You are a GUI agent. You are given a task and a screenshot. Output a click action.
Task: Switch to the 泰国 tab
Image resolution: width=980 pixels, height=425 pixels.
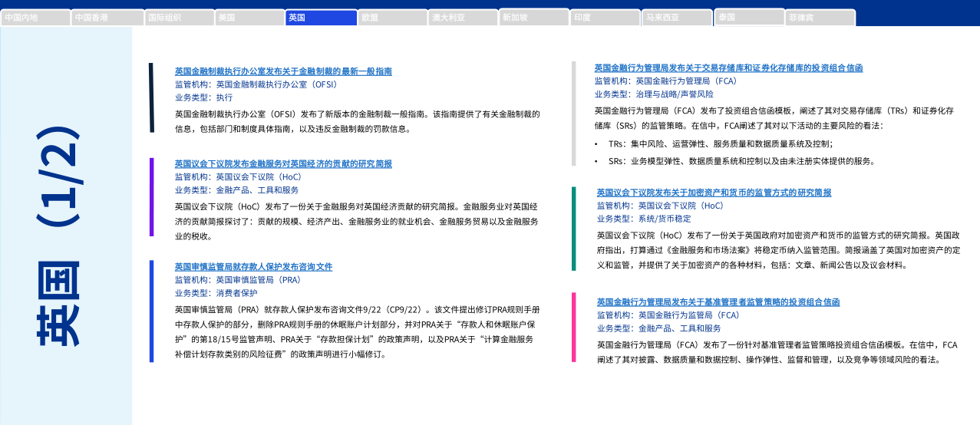click(748, 17)
